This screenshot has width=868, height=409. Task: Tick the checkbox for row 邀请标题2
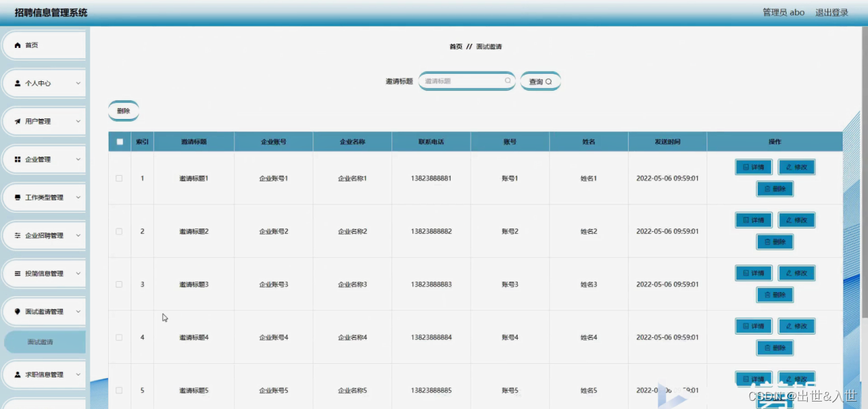(119, 231)
